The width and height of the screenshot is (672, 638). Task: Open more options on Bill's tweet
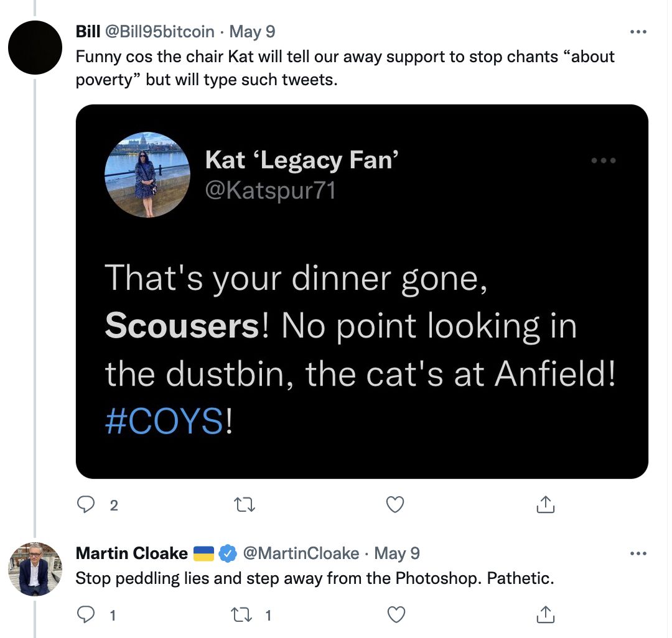pos(638,32)
